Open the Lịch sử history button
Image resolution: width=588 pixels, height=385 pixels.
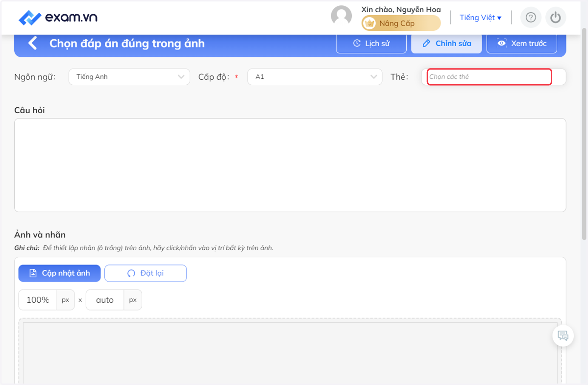tap(371, 43)
